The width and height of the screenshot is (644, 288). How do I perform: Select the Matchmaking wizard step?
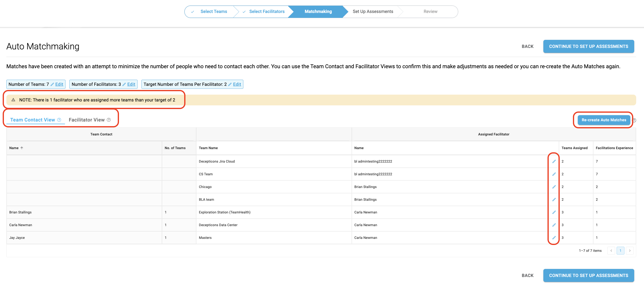click(318, 11)
